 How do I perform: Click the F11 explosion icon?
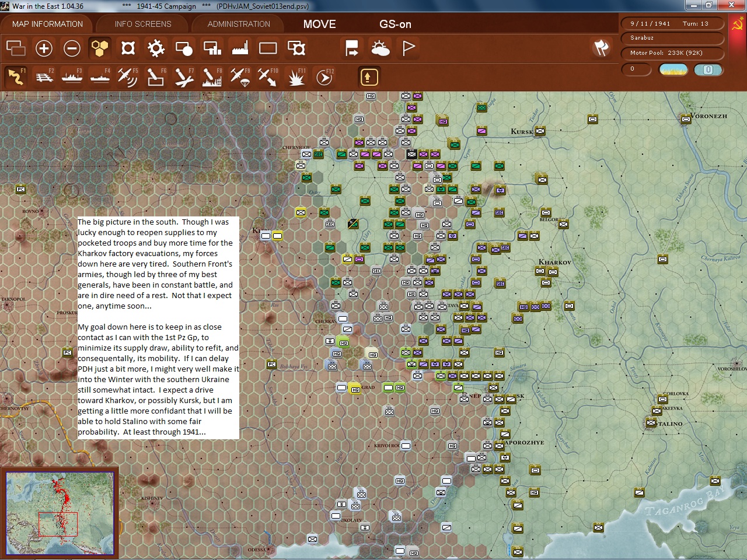296,76
